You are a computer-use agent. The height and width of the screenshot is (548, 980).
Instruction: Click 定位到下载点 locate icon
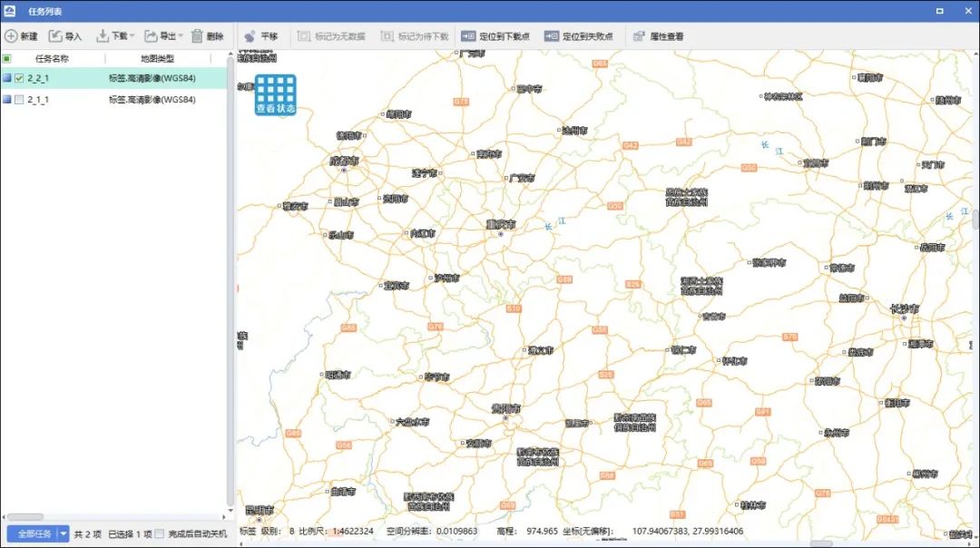tap(468, 36)
